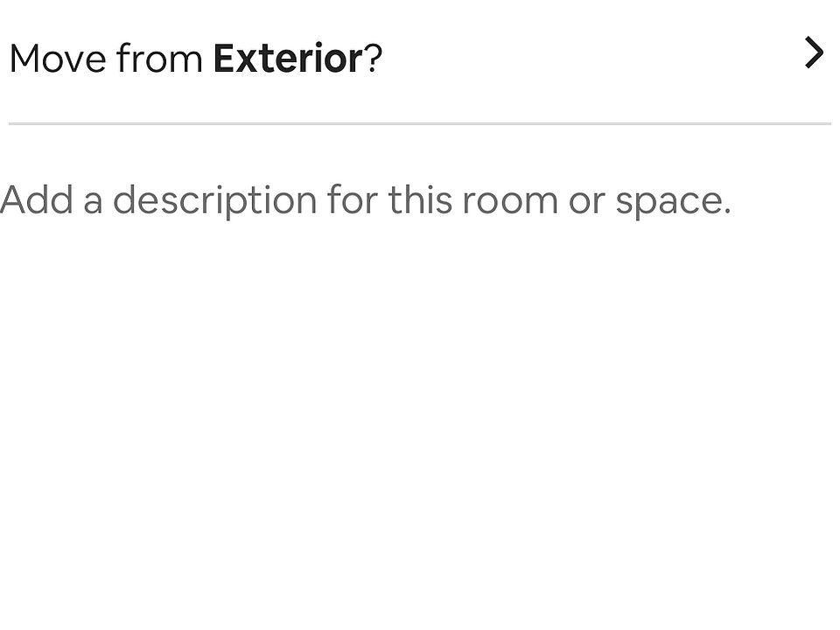
Task: Expand the move options via chevron
Action: pyautogui.click(x=814, y=53)
